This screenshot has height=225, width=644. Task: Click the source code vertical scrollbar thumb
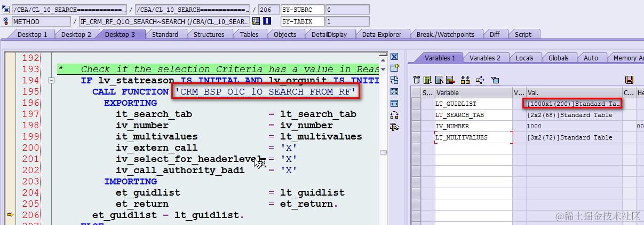tap(383, 152)
